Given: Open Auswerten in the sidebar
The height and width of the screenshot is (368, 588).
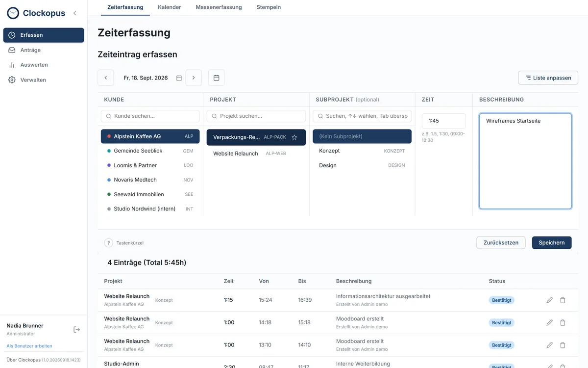Looking at the screenshot, I should click(44, 65).
